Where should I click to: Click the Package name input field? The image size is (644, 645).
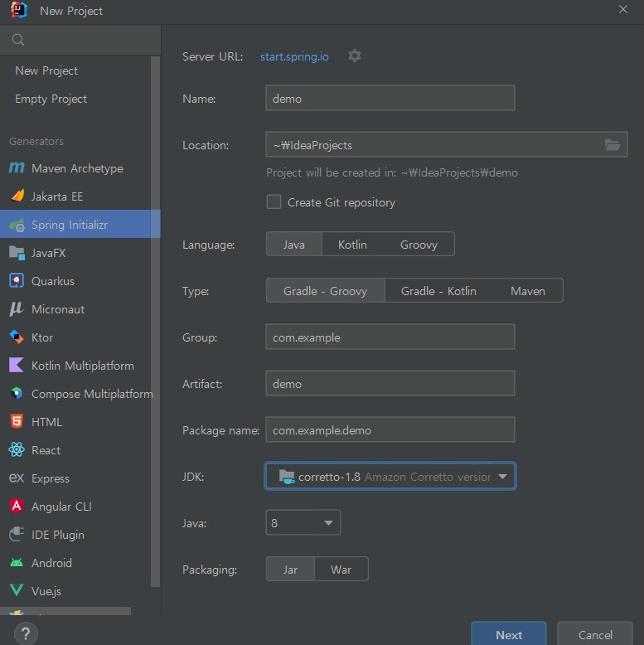click(x=390, y=430)
